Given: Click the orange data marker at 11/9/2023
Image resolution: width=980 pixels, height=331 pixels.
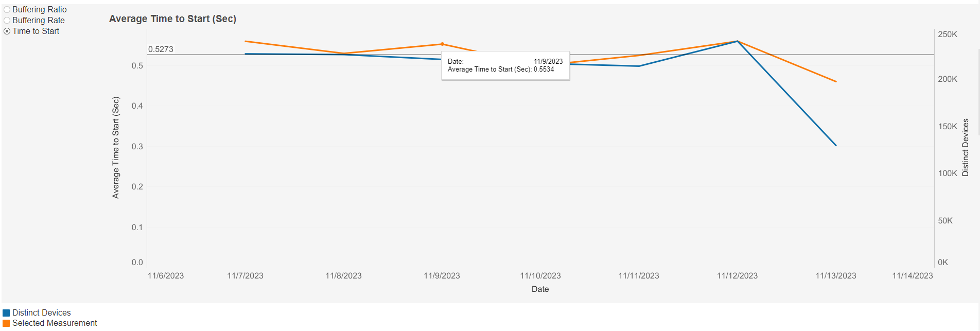Looking at the screenshot, I should (x=442, y=44).
